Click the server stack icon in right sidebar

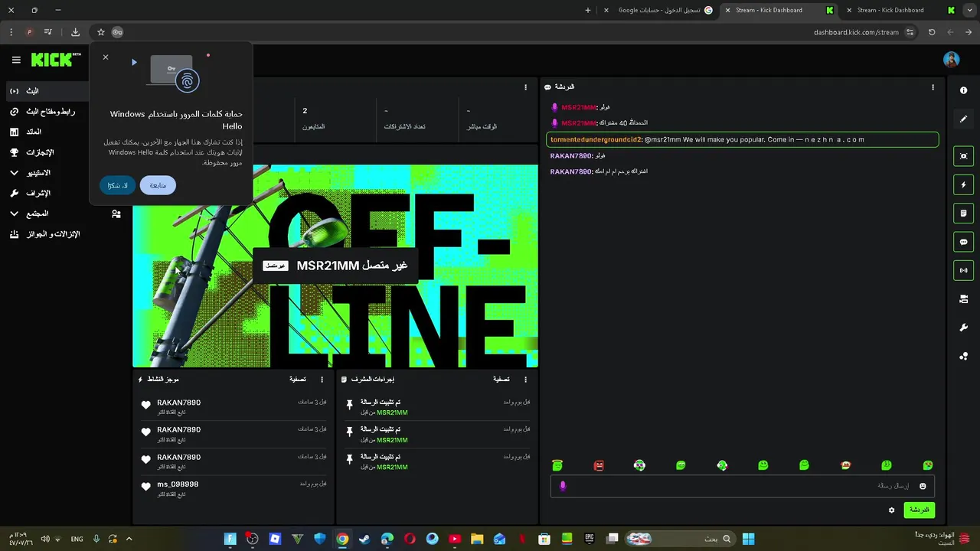pos(963,299)
